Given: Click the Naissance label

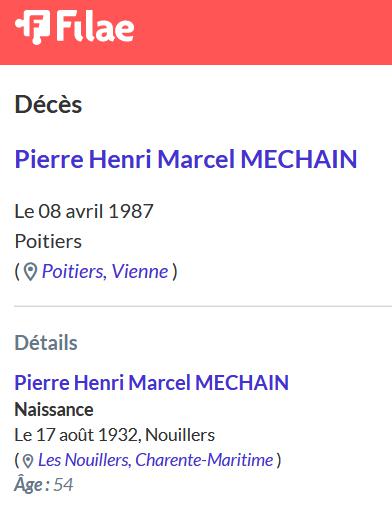Looking at the screenshot, I should click(x=54, y=409).
